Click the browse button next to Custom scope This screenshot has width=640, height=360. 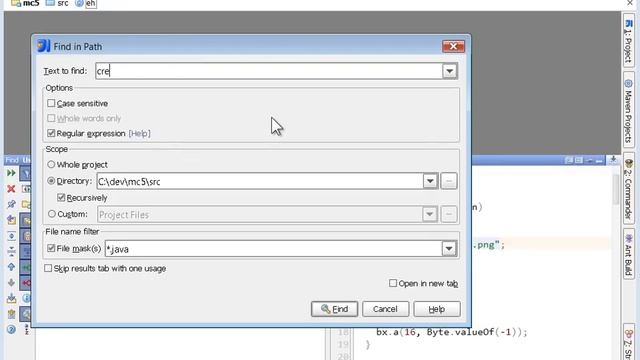point(449,214)
